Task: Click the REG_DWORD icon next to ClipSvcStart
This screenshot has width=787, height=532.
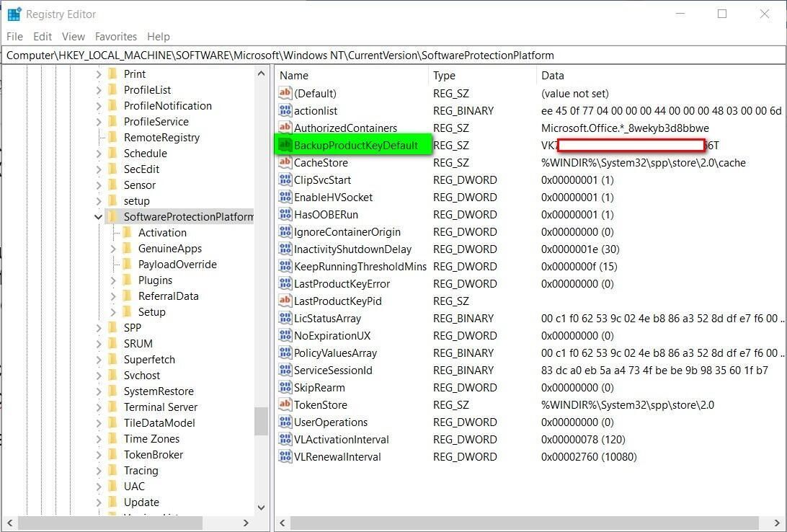Action: click(284, 179)
